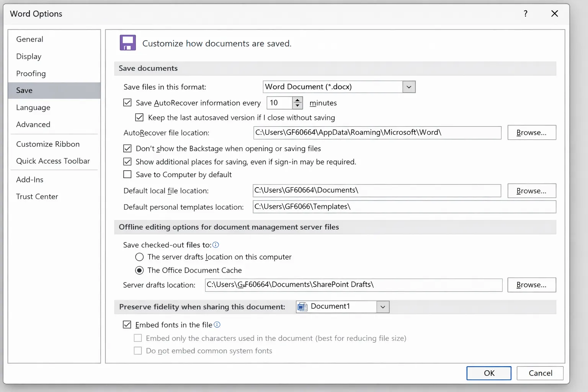Click the purple save disk icon

[x=127, y=42]
